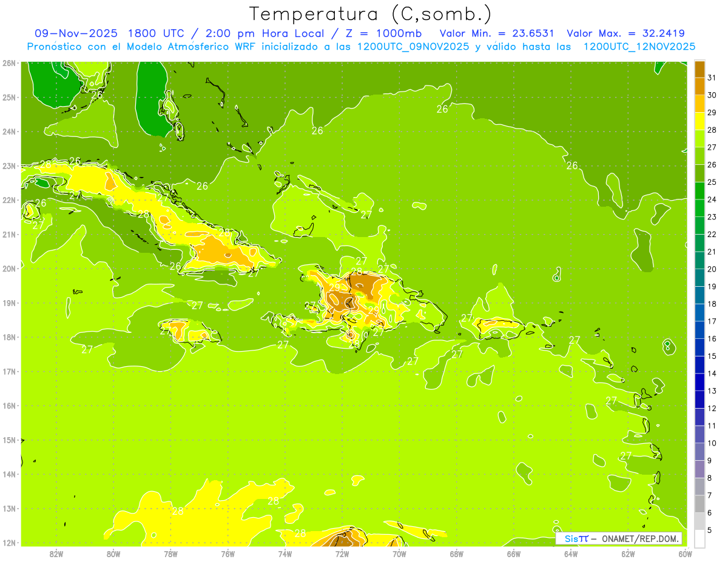Click the '80W' longitude axis label
The height and width of the screenshot is (562, 728).
[113, 554]
